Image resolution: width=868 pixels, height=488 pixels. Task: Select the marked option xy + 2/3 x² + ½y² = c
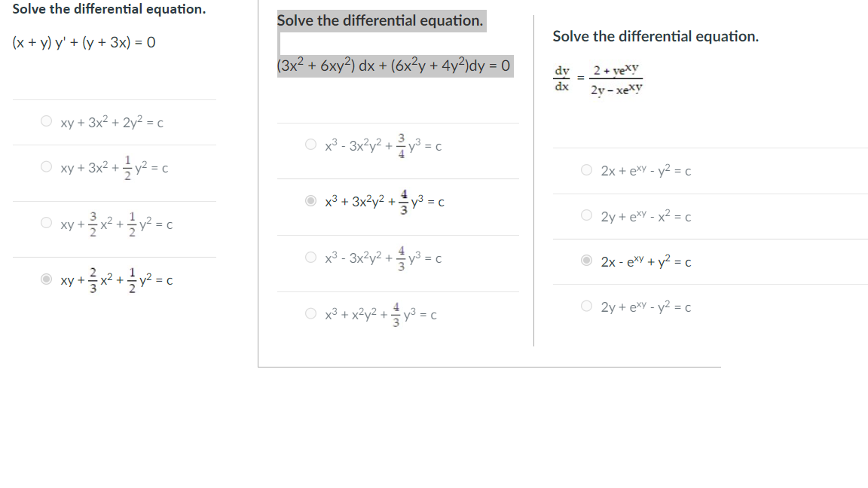pyautogui.click(x=45, y=279)
